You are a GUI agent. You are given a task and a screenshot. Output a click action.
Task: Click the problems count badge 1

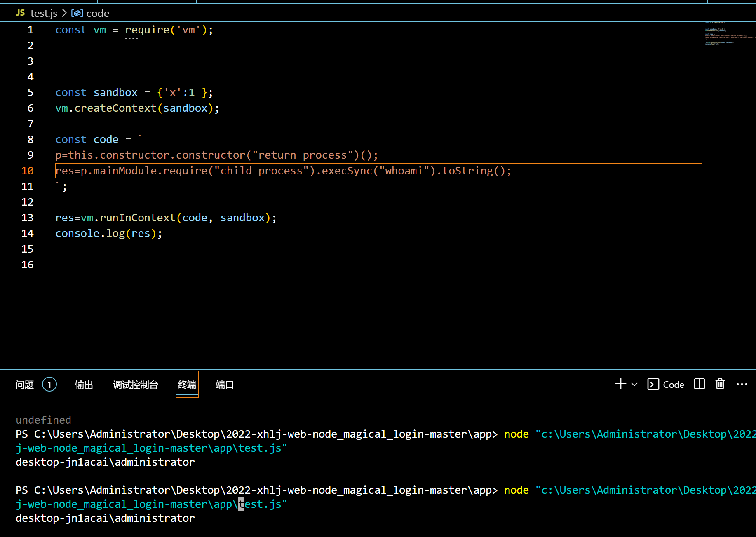pos(49,385)
